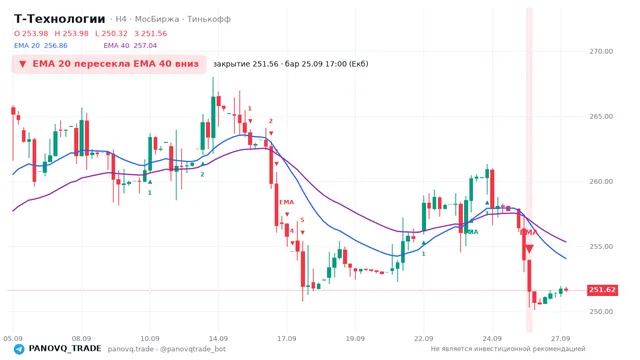Click the EMA 40 value 257.04
Image resolution: width=640 pixels, height=360 pixels.
(145, 46)
